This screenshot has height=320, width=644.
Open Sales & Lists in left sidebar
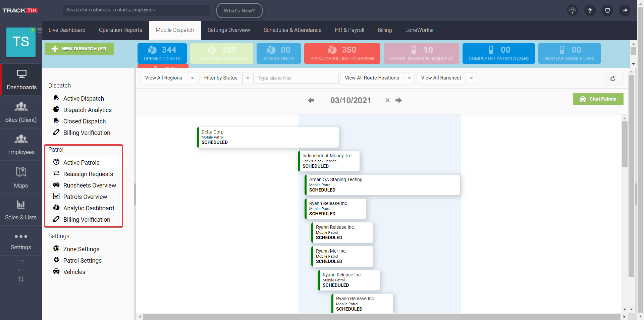(x=21, y=210)
